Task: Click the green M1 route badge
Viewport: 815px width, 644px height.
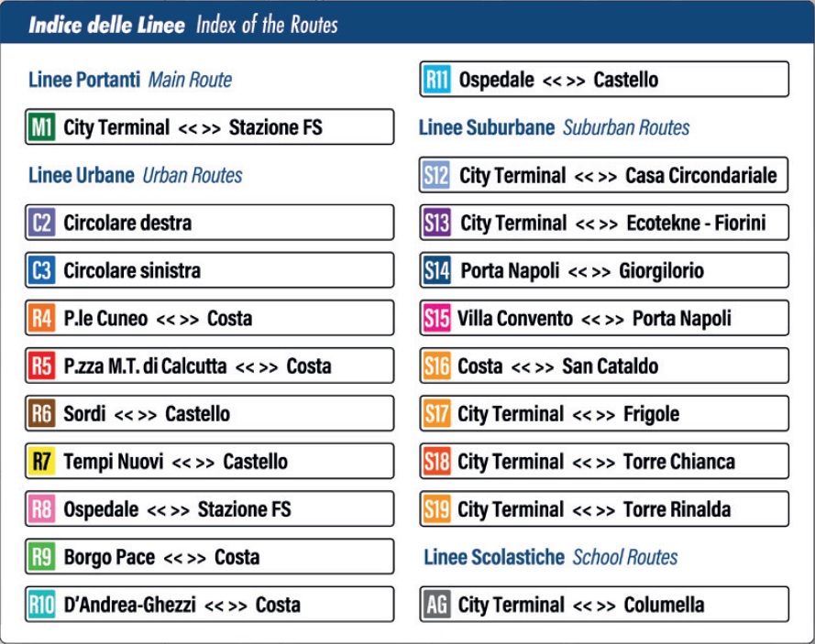Action: [42, 127]
